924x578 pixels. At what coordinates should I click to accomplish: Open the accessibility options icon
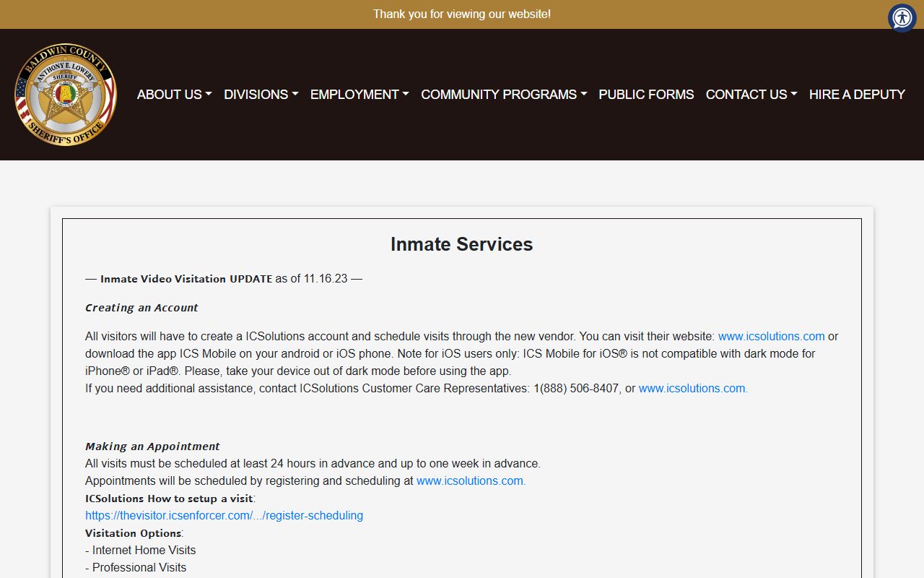902,18
